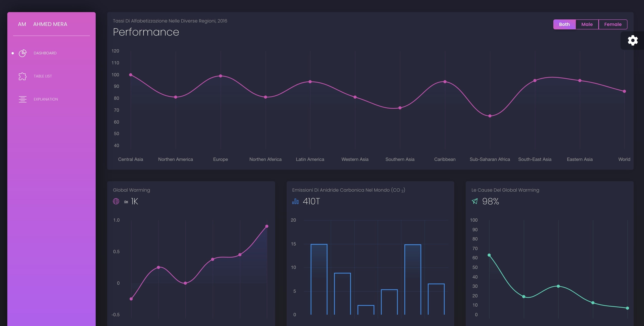Click the Caribbean data point
The width and height of the screenshot is (644, 326).
[x=445, y=81]
